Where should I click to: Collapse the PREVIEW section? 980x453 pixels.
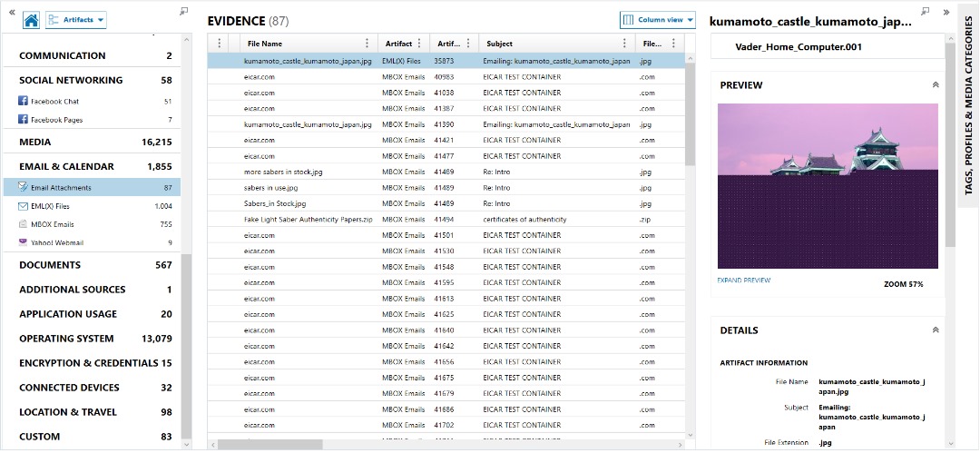(936, 84)
